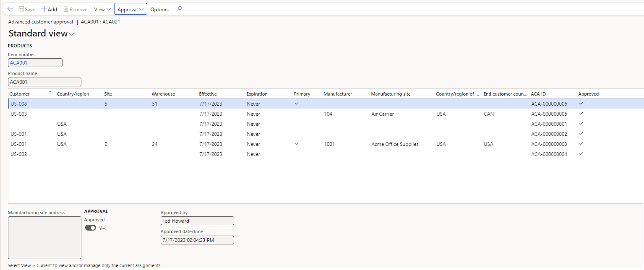Click the Approved by field showing Ted Howard
Viewport: 644px width, 270px height.
coord(197,221)
